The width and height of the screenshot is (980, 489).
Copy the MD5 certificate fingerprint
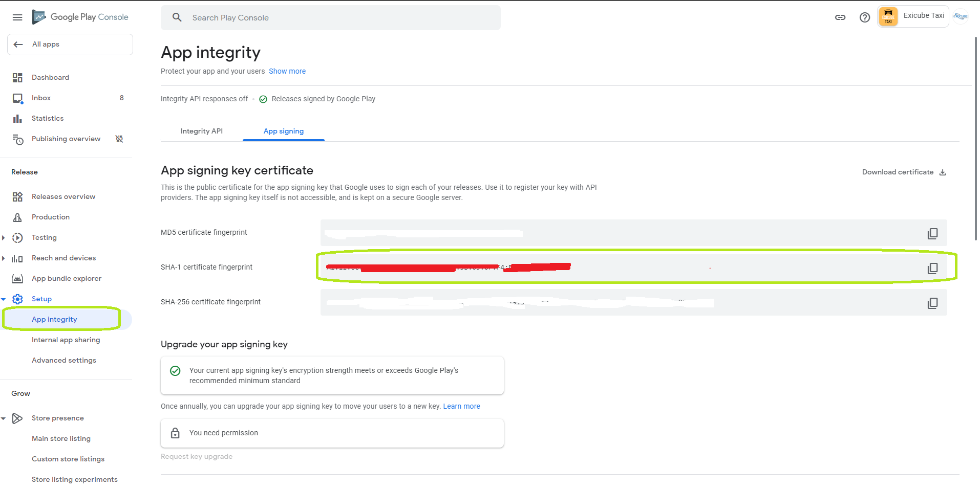[x=932, y=233]
